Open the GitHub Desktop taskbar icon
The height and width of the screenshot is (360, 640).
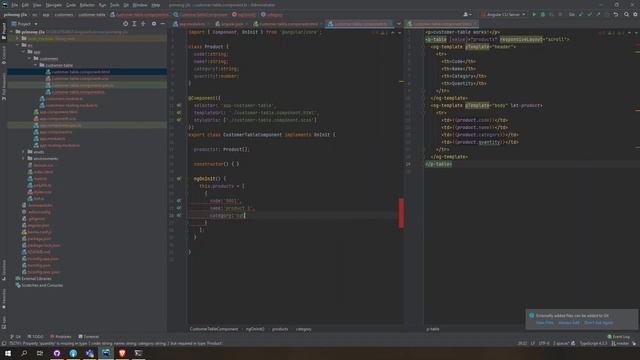coord(57,353)
